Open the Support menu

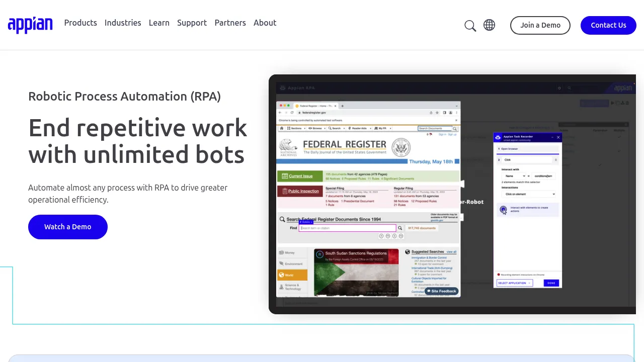click(192, 23)
